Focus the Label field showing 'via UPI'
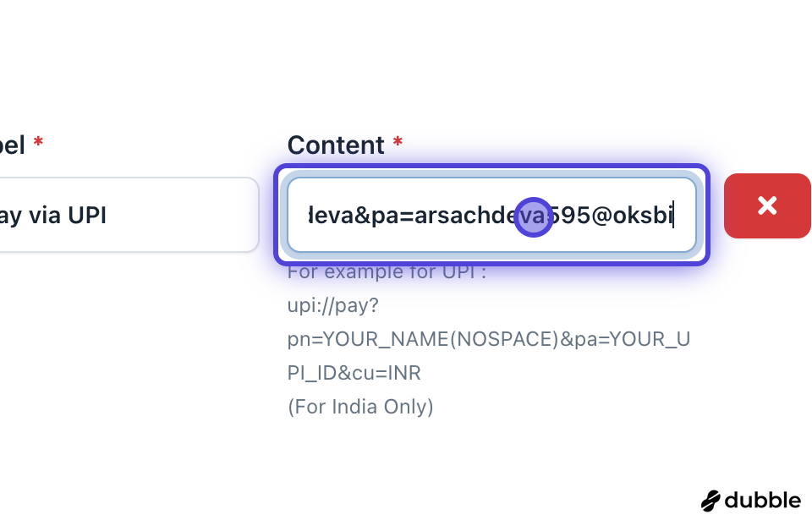Image resolution: width=812 pixels, height=520 pixels. [x=127, y=216]
